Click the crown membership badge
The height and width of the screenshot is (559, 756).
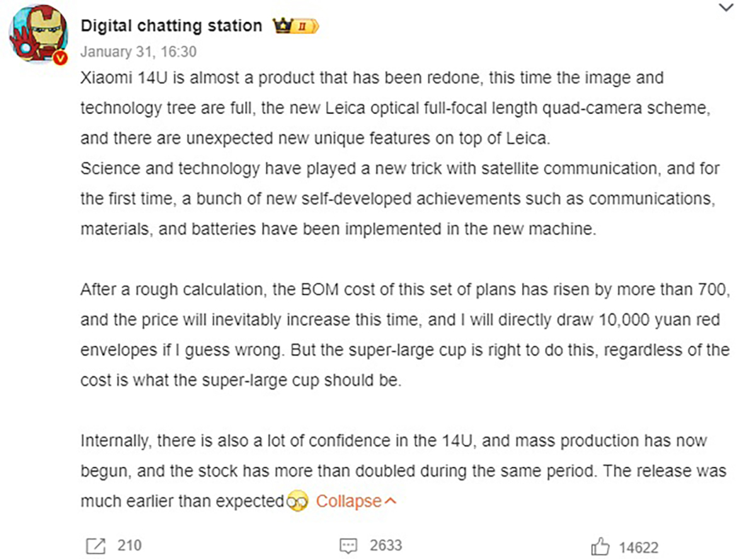click(x=282, y=26)
